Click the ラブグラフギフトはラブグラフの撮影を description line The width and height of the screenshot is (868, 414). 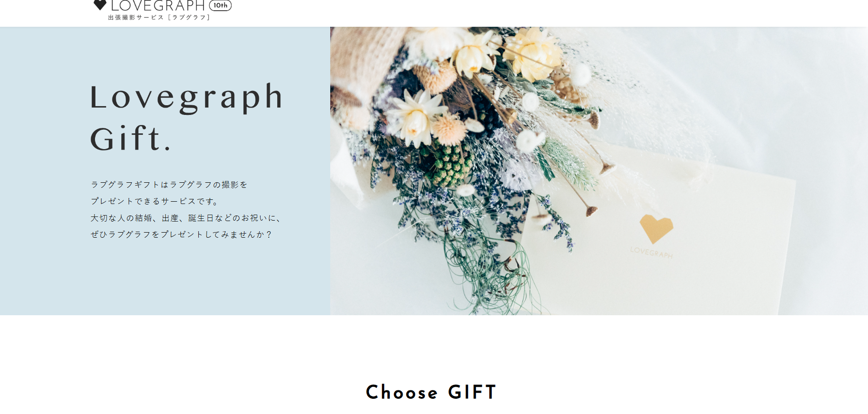[169, 185]
